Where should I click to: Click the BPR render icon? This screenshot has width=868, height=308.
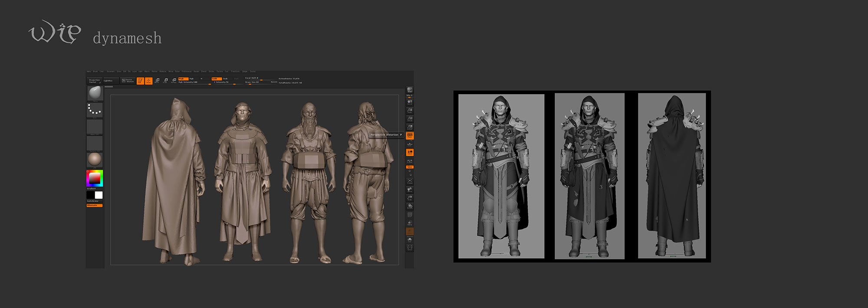(410, 90)
